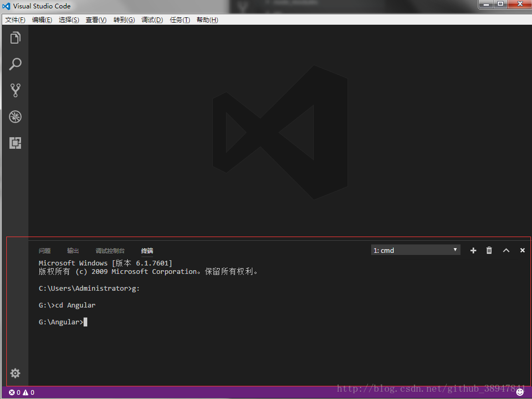The height and width of the screenshot is (399, 532).
Task: Click 'Microsoft Windows [版本 6.1.7601]' text
Action: [x=105, y=263]
